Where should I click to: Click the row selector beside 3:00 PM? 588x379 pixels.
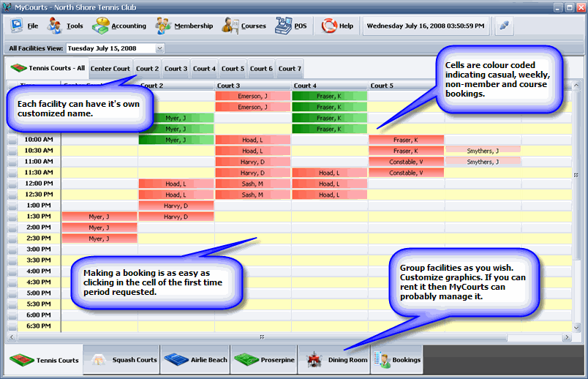12,249
